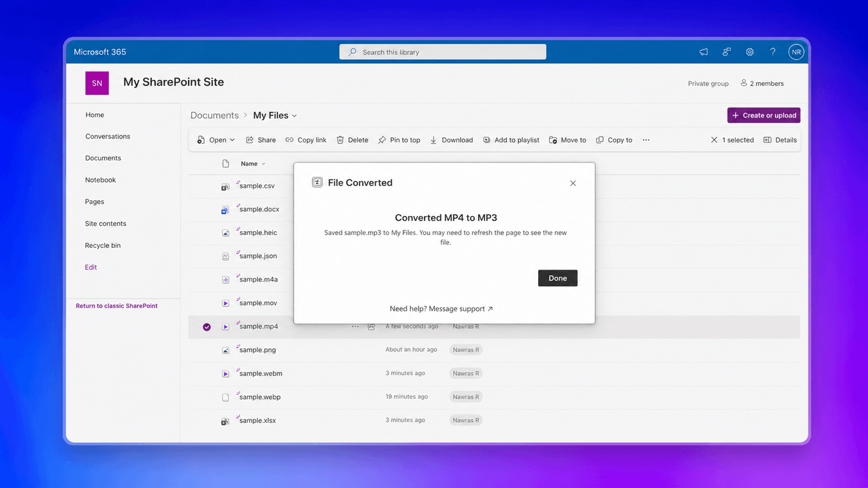Click the sample.docx Word file icon
Screen dimensions: 868x488
(x=225, y=210)
